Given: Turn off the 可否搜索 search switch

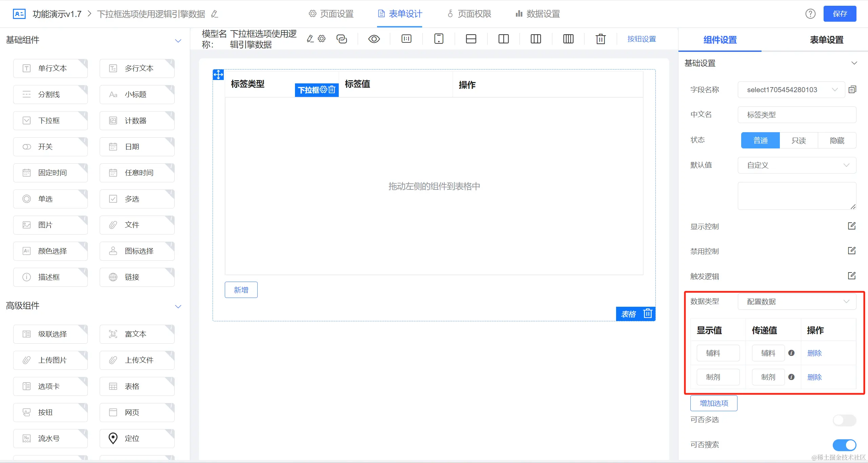Looking at the screenshot, I should (x=844, y=445).
